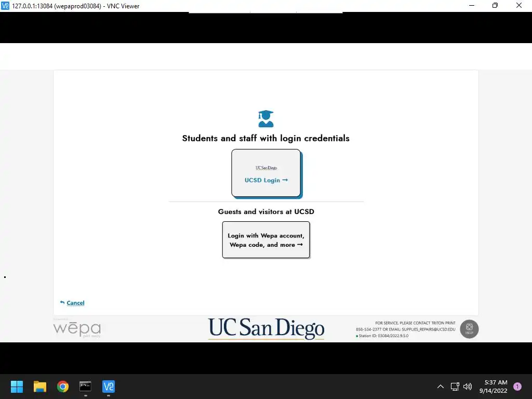This screenshot has height=399, width=532.
Task: Restore down the VNC Viewer window
Action: (x=495, y=5)
